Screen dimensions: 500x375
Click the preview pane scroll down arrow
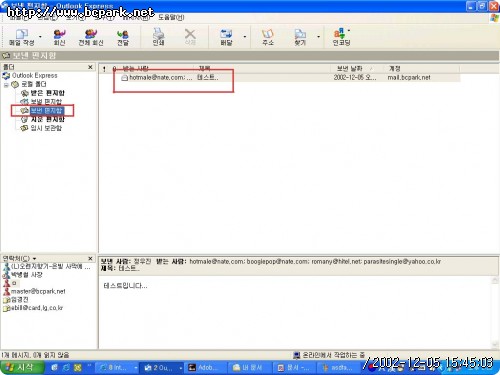(x=495, y=345)
